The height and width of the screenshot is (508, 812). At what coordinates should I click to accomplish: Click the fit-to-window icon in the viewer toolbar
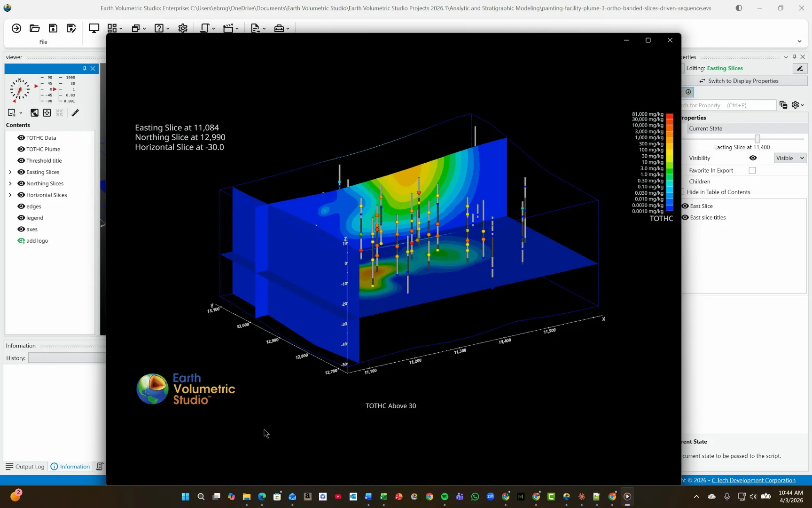[47, 113]
